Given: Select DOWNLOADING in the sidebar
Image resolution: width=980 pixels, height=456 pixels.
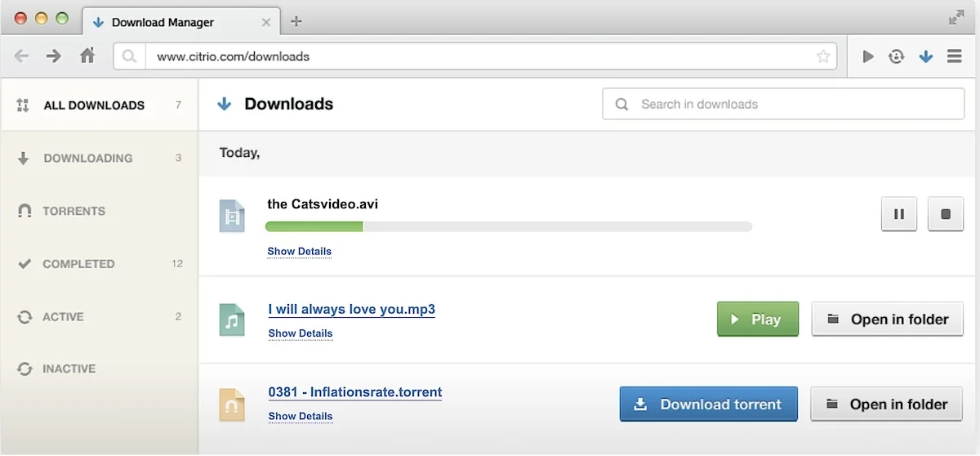Looking at the screenshot, I should pos(99,158).
